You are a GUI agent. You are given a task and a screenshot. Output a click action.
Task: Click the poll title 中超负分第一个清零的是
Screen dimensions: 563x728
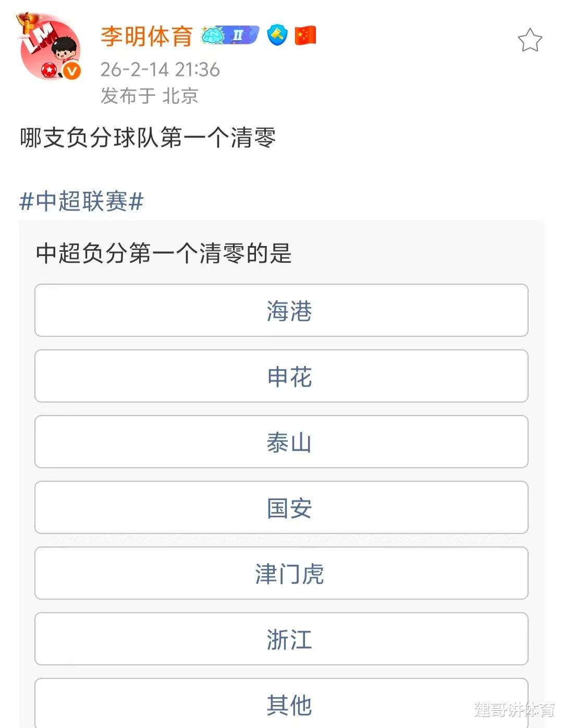164,253
